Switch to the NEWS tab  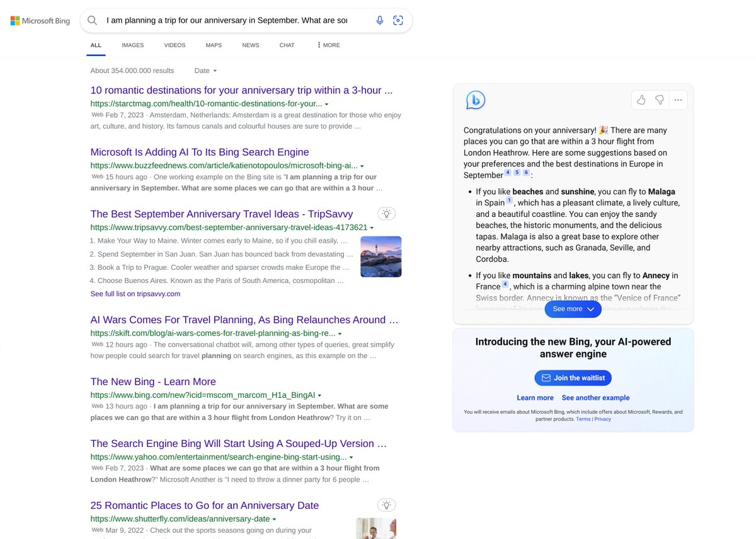point(251,45)
